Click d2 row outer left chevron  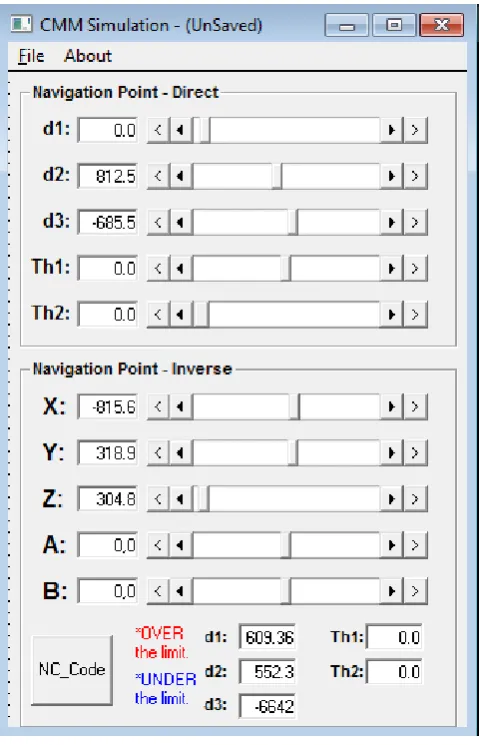(x=158, y=176)
